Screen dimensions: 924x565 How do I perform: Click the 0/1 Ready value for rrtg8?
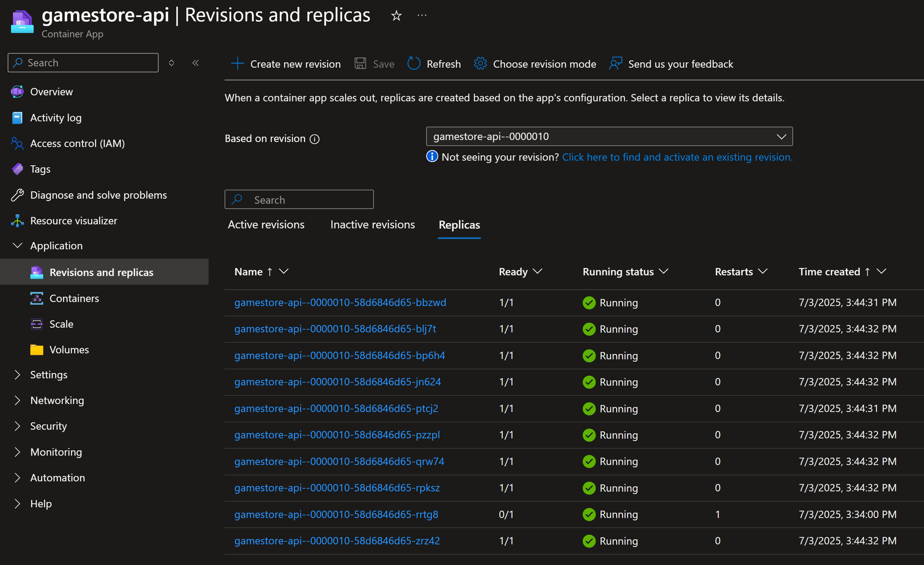click(x=506, y=515)
